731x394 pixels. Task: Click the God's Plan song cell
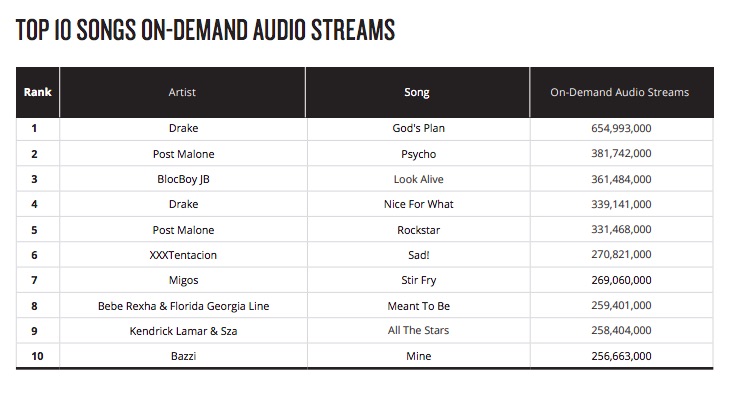coord(418,128)
